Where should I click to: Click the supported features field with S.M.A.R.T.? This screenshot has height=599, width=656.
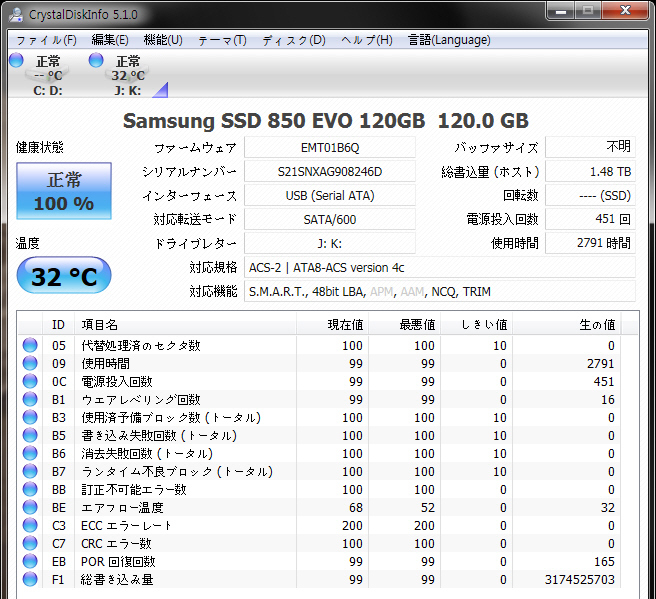click(440, 291)
